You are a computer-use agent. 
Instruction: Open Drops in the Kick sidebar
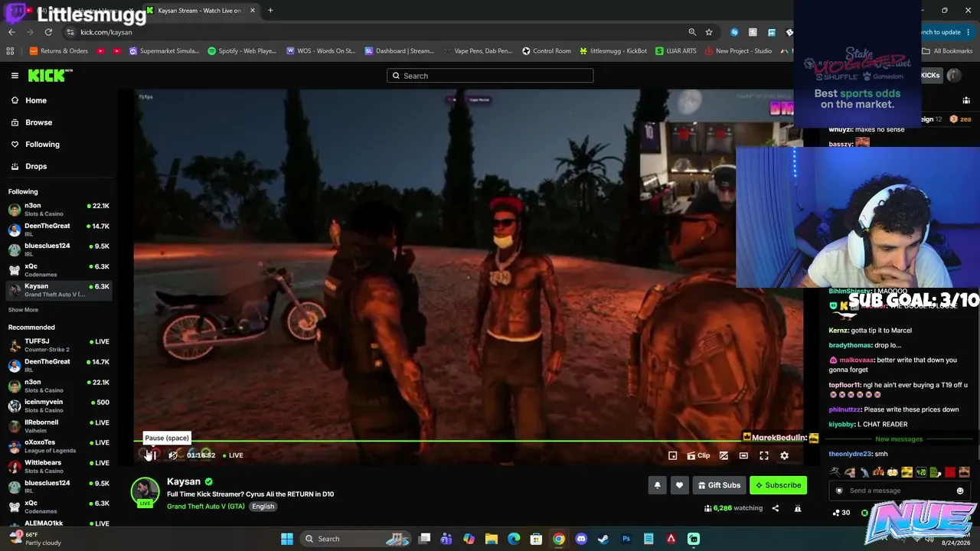[x=59, y=166]
